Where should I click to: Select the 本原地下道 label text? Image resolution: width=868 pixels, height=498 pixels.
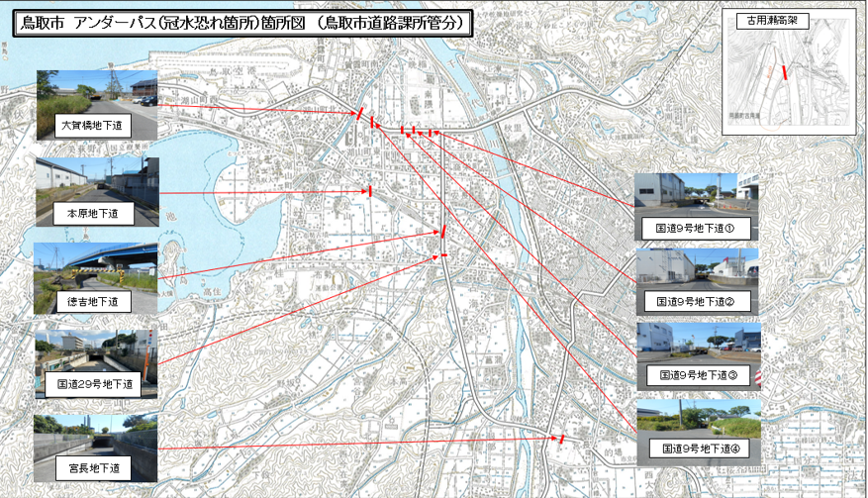tap(92, 213)
